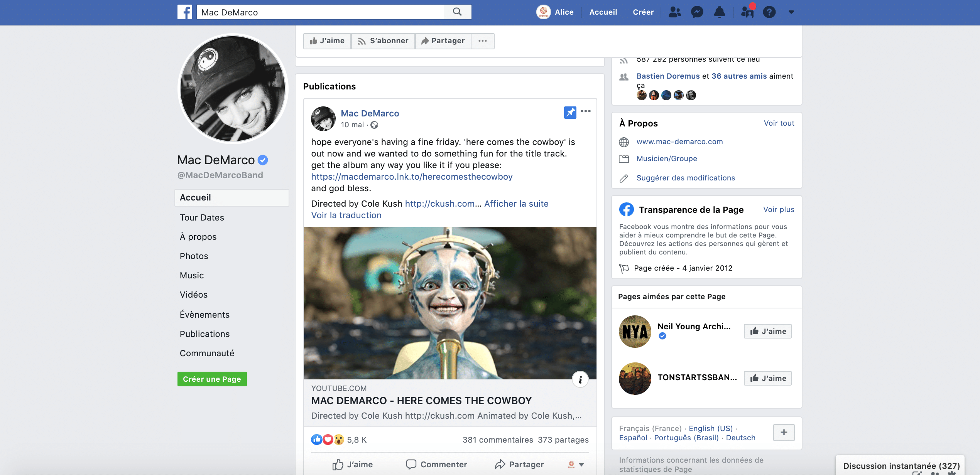980x475 pixels.
Task: Click the plus button to add a language
Action: 784,432
